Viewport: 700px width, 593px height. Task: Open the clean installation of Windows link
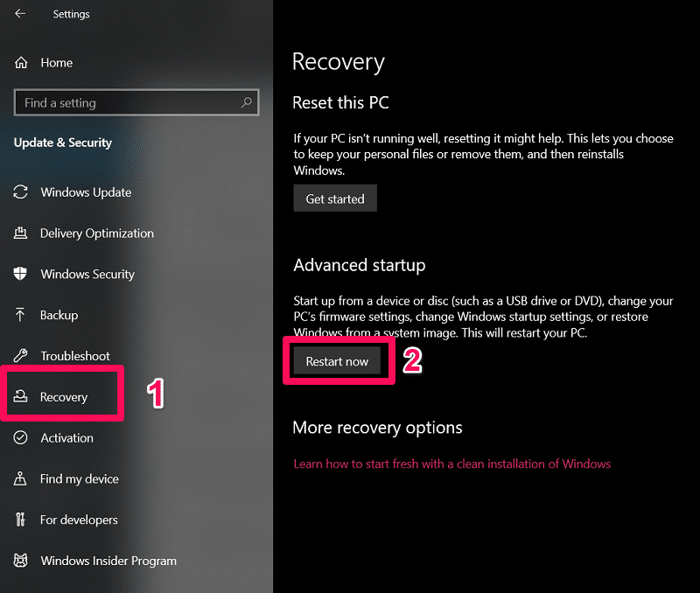coord(451,464)
